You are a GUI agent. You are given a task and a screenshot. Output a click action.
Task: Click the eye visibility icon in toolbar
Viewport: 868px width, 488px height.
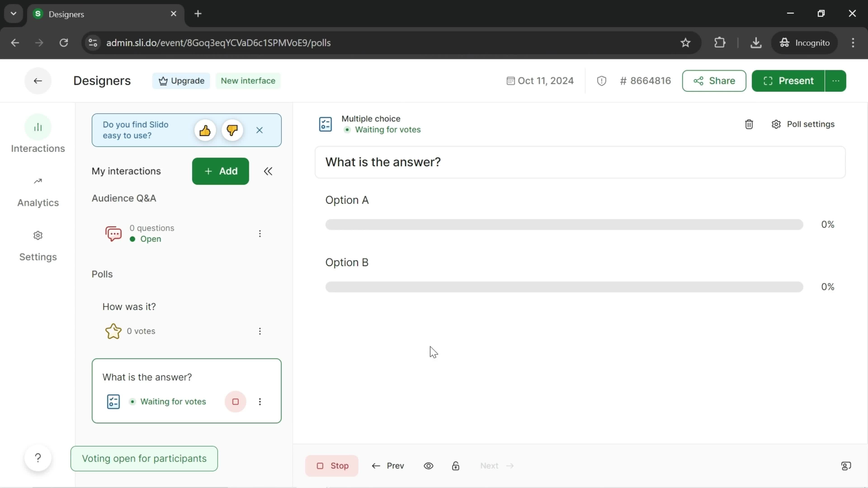point(428,465)
